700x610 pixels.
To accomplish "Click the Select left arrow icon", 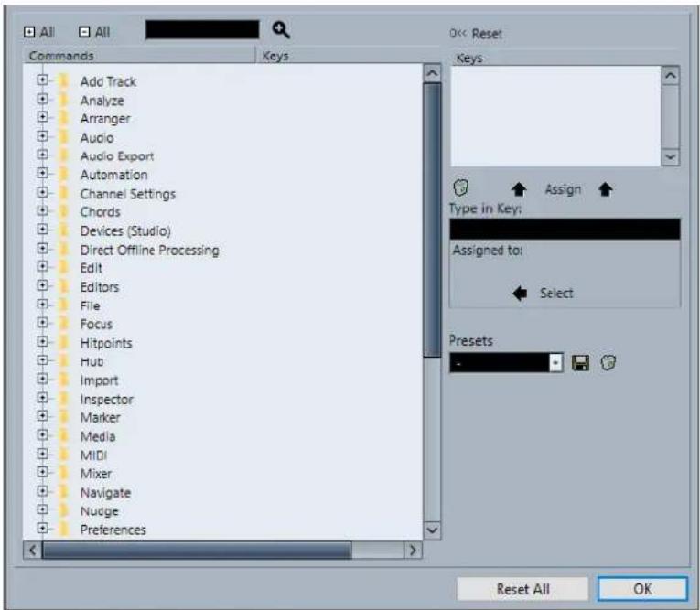I will click(x=520, y=294).
